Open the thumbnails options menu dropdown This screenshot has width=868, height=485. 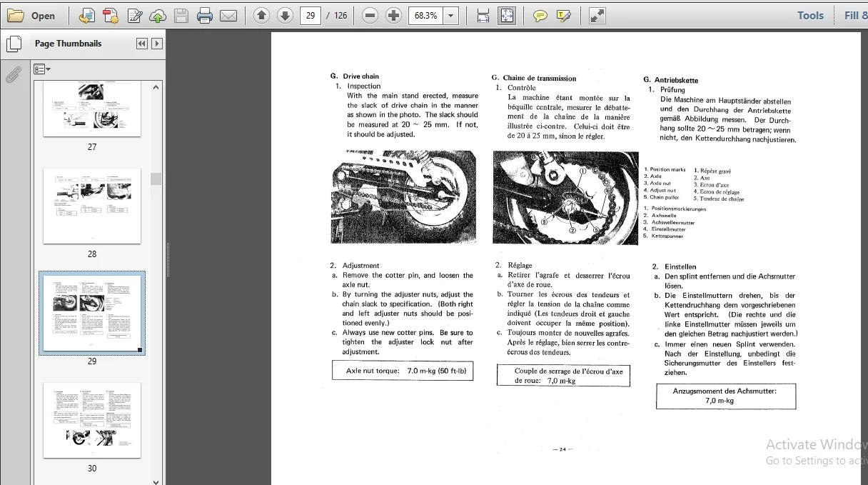[x=42, y=69]
